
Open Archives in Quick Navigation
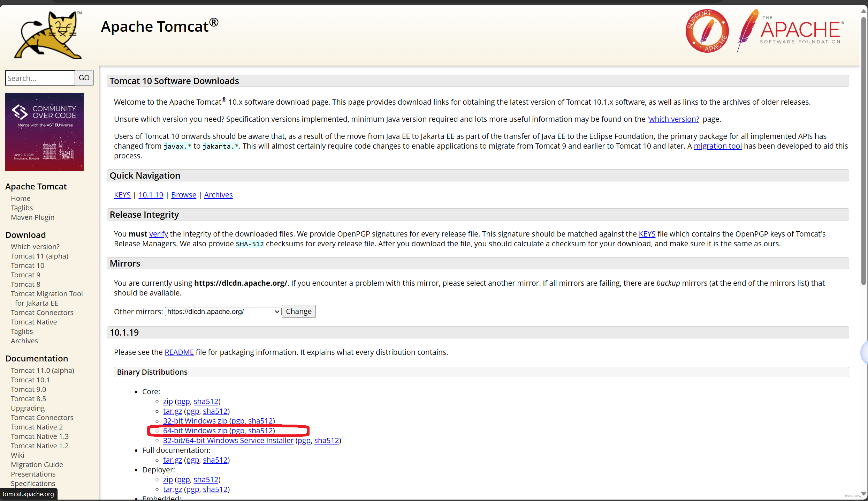(219, 195)
